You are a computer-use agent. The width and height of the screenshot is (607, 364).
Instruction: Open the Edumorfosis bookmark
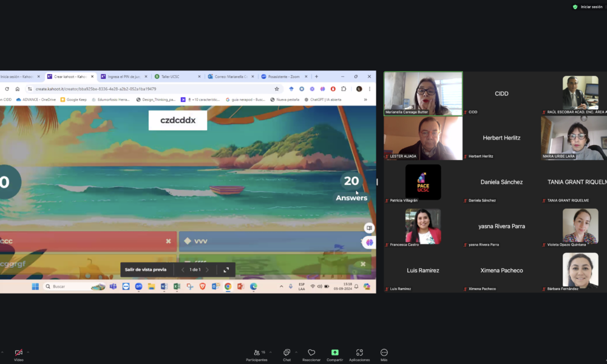point(110,100)
